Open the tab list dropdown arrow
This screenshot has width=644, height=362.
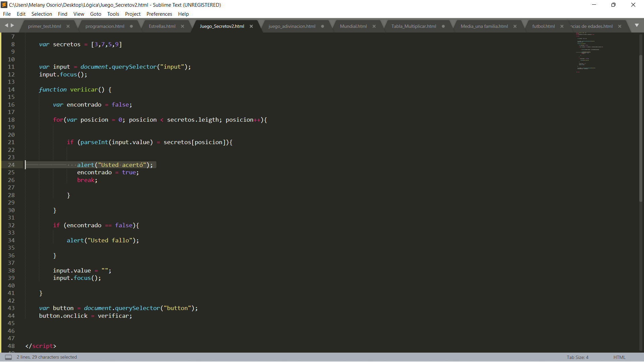click(637, 25)
